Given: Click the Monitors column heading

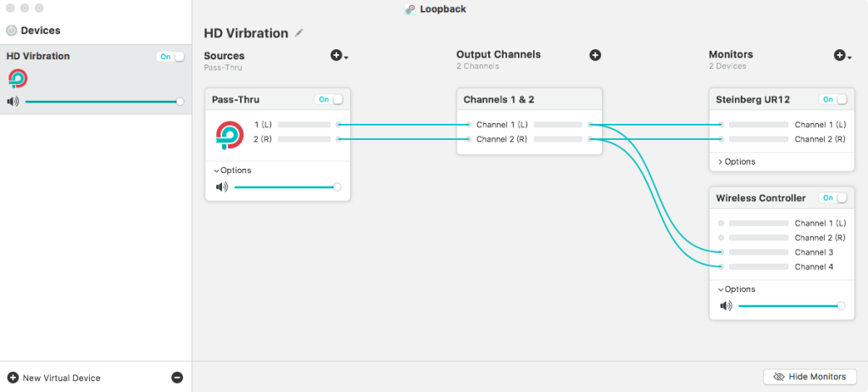Looking at the screenshot, I should pyautogui.click(x=731, y=54).
